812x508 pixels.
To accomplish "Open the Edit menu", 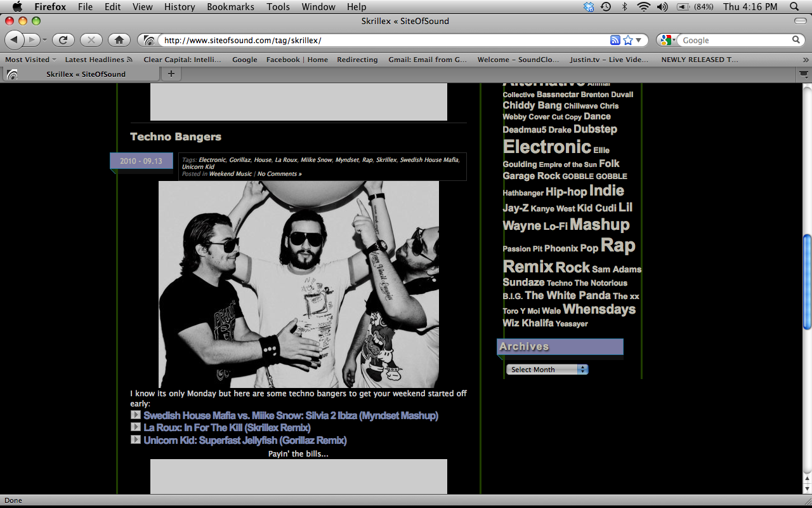I will 113,7.
